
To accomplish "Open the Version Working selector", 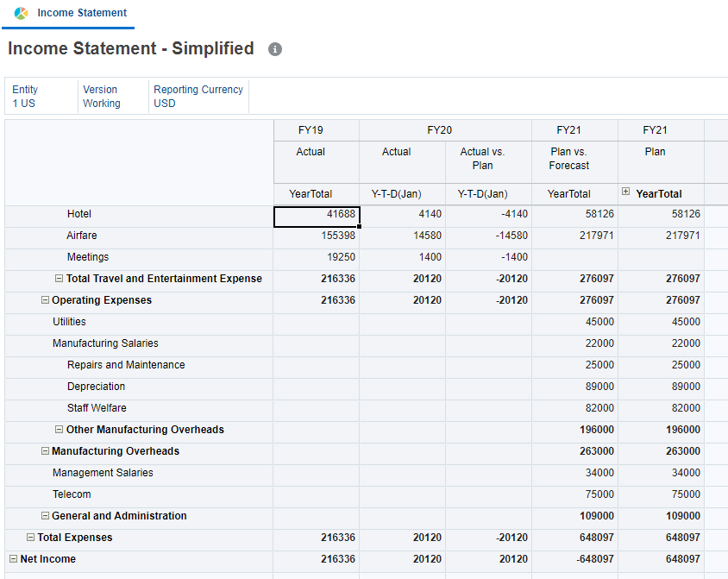I will [101, 96].
